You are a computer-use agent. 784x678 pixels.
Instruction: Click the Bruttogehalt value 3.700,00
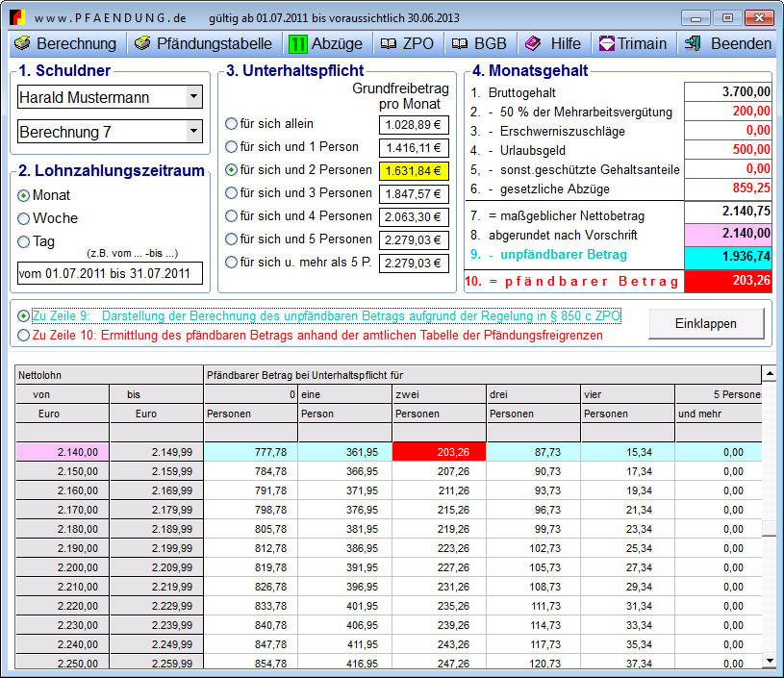(727, 92)
